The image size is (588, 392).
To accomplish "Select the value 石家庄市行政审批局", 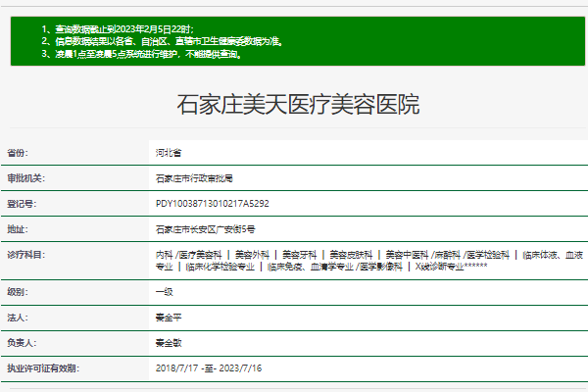I will point(194,178).
